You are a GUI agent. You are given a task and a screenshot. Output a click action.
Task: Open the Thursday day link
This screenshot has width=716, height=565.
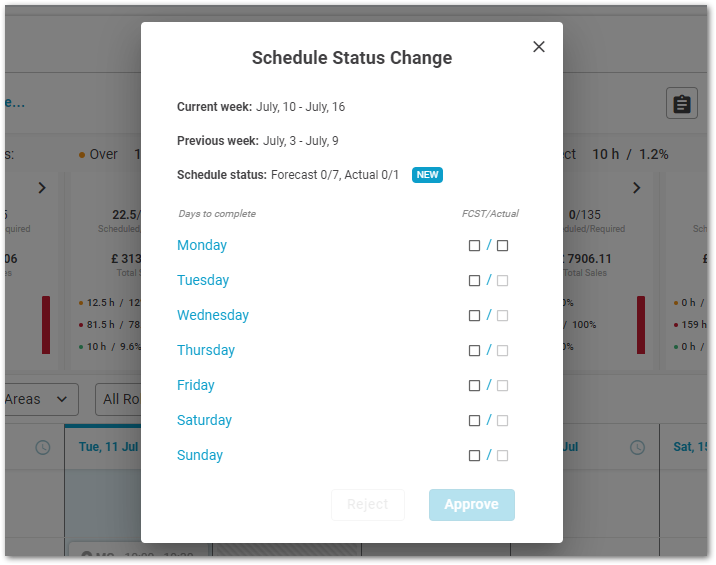click(206, 350)
